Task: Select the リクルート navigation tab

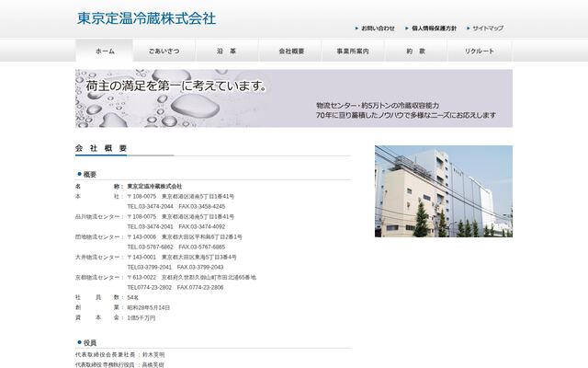Action: coord(480,51)
